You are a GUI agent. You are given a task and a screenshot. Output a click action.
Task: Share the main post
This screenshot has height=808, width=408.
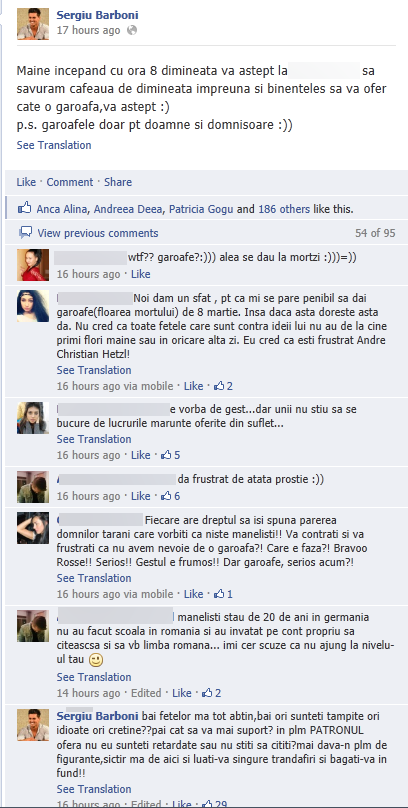click(118, 182)
